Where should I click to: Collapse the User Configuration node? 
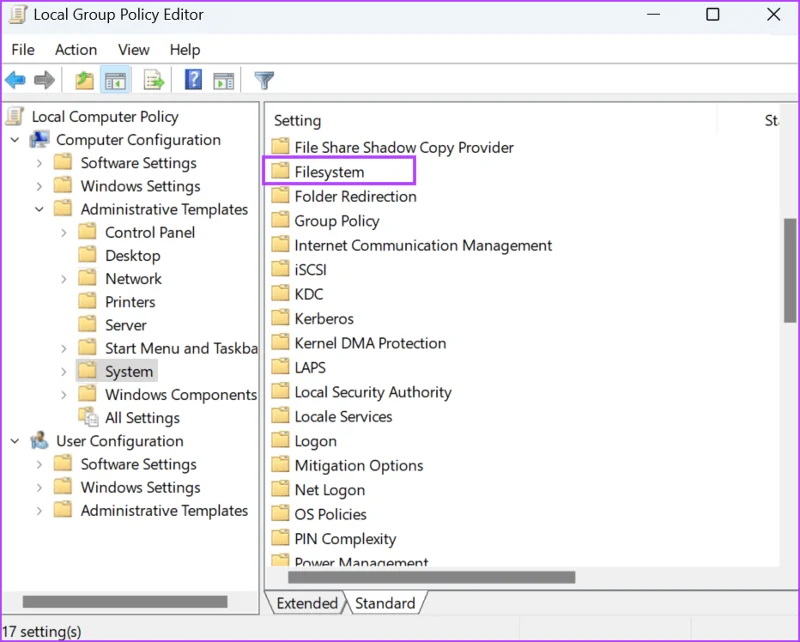(15, 441)
